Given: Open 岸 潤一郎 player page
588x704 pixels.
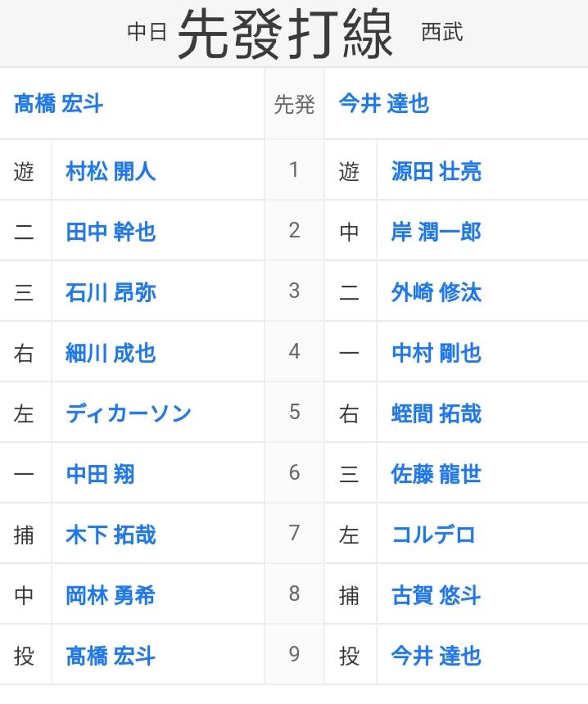Looking at the screenshot, I should 436,232.
